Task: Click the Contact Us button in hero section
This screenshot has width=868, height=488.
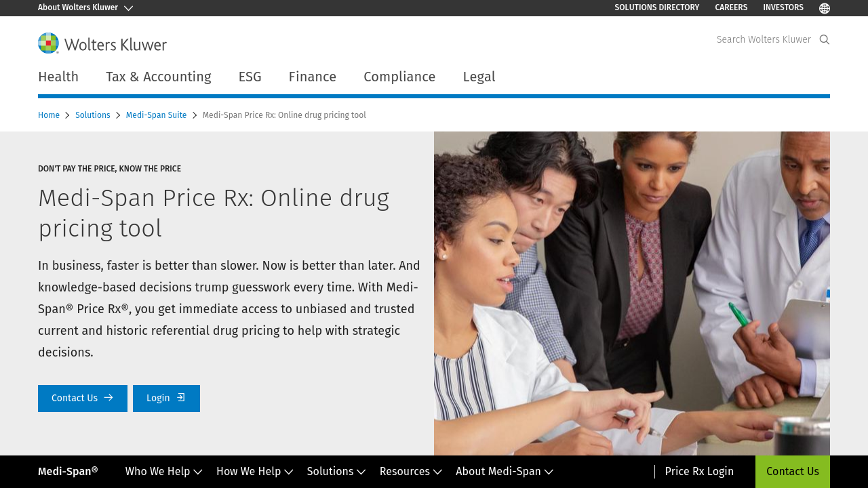Action: pyautogui.click(x=82, y=399)
